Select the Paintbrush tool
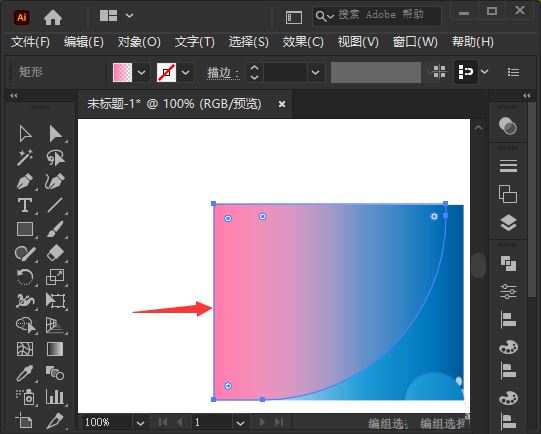Viewport: 541px width, 434px height. point(55,229)
